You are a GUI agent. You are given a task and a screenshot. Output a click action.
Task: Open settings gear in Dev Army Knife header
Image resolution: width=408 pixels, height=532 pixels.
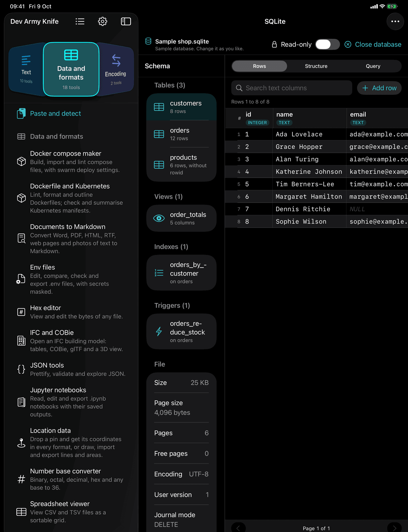pos(103,21)
